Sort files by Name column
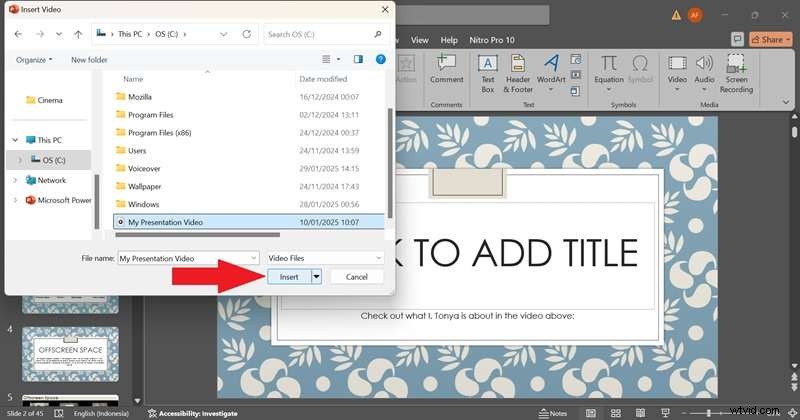Screen dimensions: 800x420 (133, 79)
